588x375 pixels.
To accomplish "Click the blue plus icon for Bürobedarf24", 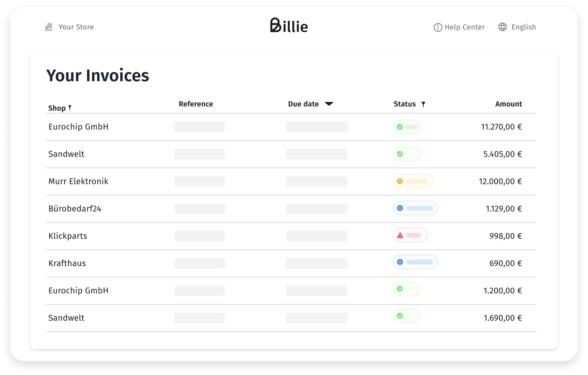I will [x=400, y=208].
